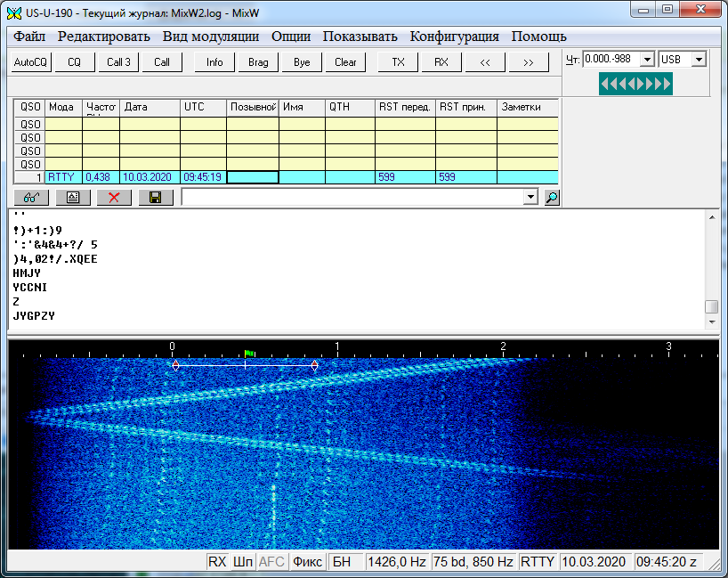728x578 pixels.
Task: Click RST перед. value 599
Action: 405,177
